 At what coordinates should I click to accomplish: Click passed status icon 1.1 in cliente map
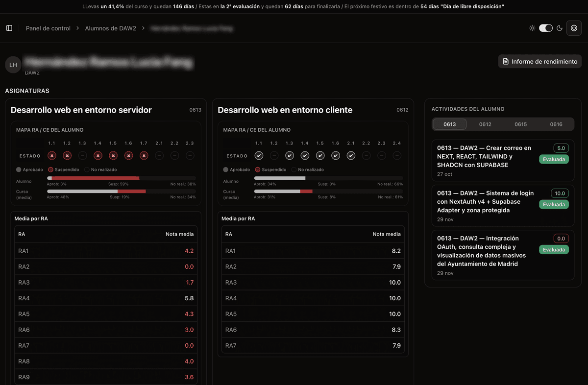tap(259, 156)
